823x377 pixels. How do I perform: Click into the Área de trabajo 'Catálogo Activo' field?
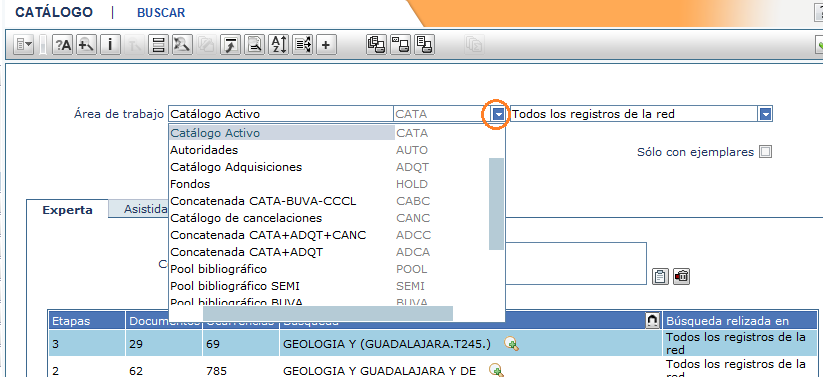pos(281,114)
